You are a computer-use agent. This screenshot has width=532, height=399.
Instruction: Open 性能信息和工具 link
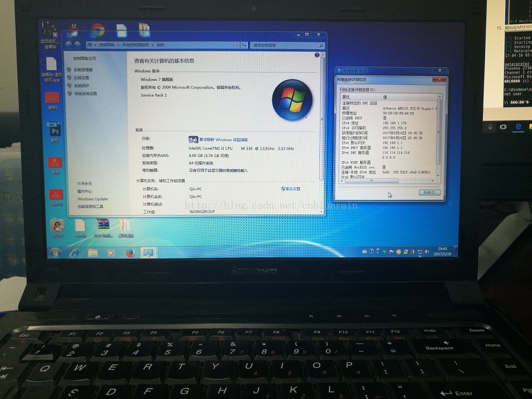pyautogui.click(x=90, y=206)
